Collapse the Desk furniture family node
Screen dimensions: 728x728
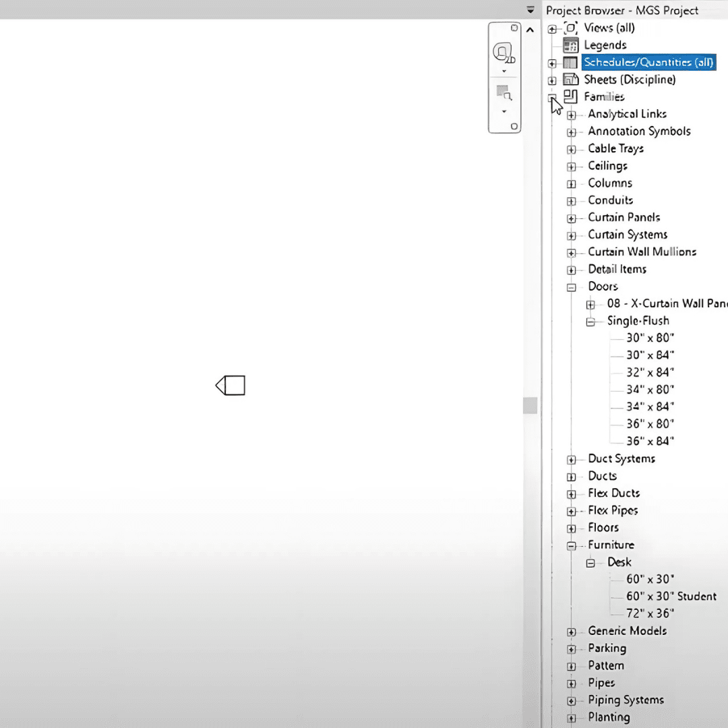(590, 563)
